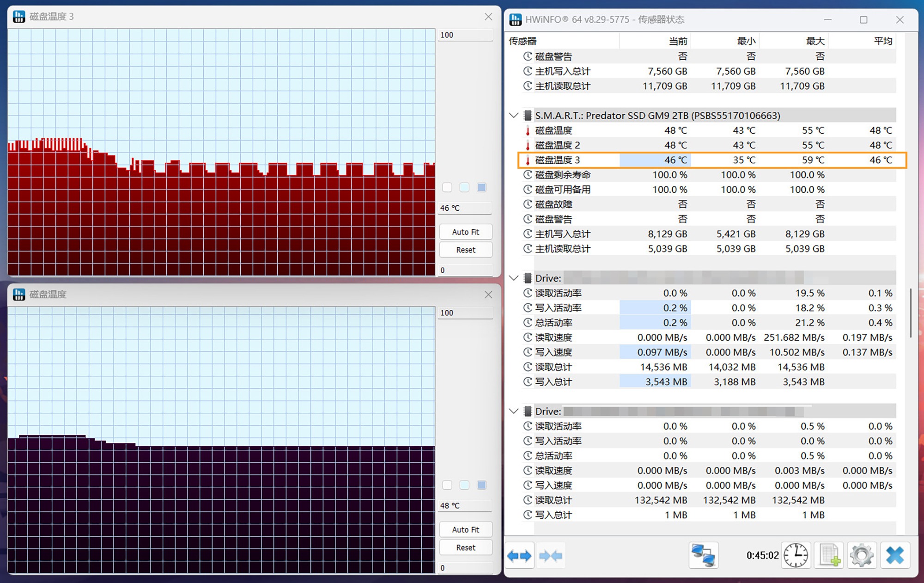Click the 当前 column header
924x583 pixels.
click(677, 41)
